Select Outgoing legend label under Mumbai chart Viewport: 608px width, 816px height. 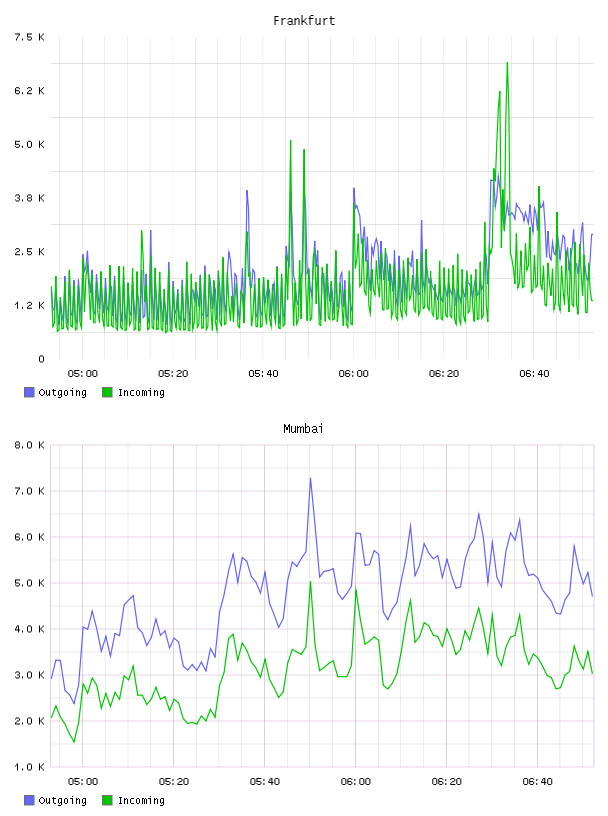click(x=62, y=800)
